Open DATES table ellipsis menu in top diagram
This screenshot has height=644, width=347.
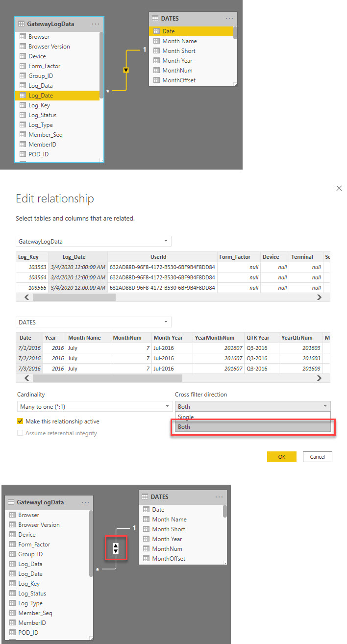click(229, 18)
